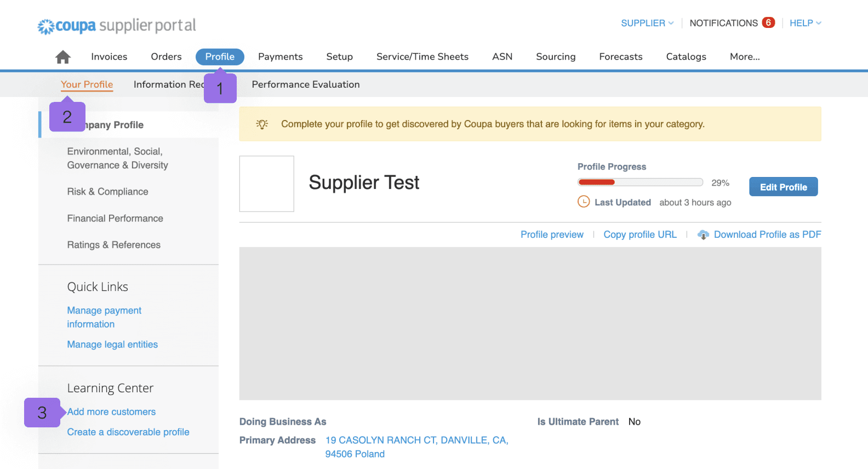868x469 pixels.
Task: Open NOTIFICATIONS in the header
Action: (723, 23)
